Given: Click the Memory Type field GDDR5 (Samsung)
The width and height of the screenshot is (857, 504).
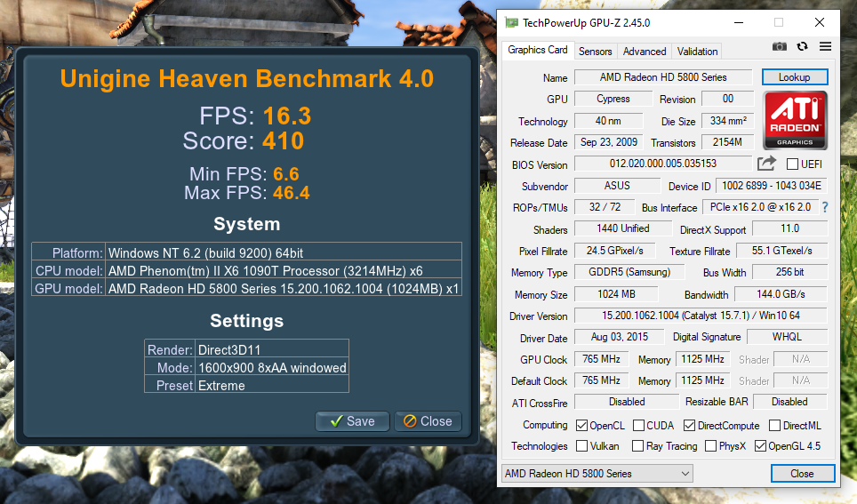Looking at the screenshot, I should (629, 272).
